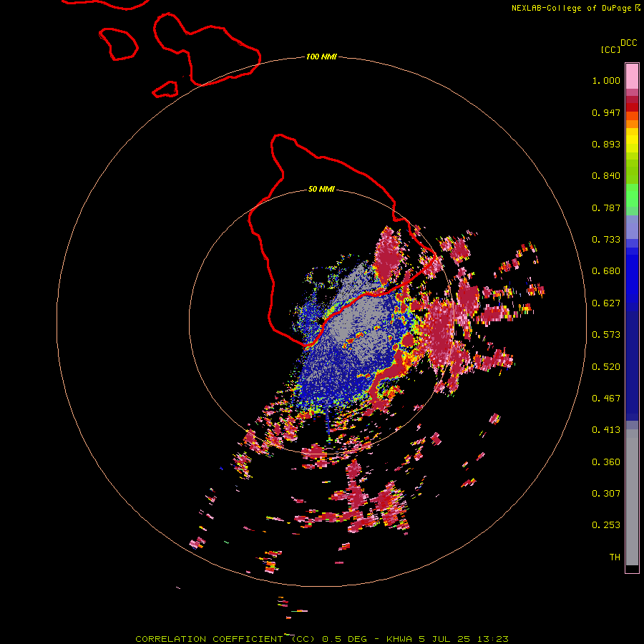Viewport: 644px width, 644px height.
Task: Click the 0.467 color scale value
Action: pos(606,399)
